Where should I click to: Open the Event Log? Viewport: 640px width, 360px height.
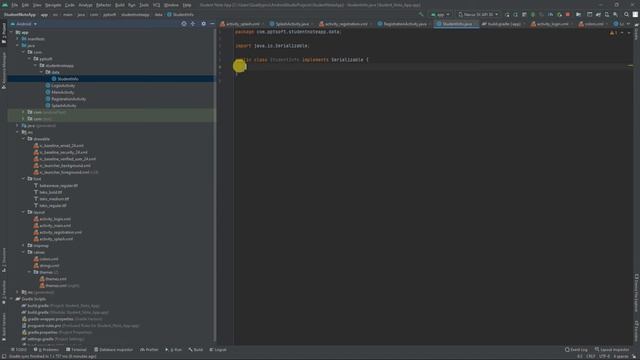point(576,350)
